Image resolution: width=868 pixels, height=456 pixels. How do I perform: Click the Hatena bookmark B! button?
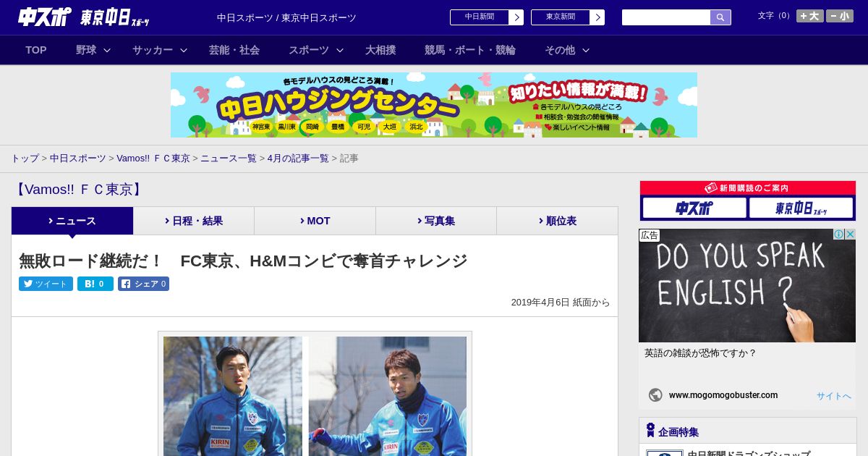(x=95, y=284)
